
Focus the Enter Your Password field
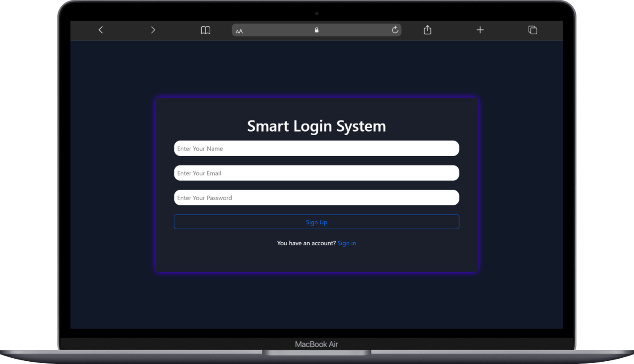pyautogui.click(x=316, y=198)
